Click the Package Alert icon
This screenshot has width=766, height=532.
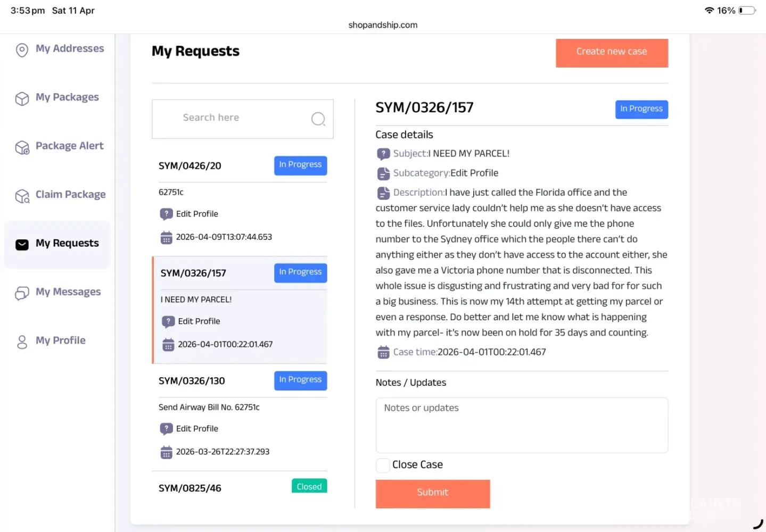coord(22,147)
